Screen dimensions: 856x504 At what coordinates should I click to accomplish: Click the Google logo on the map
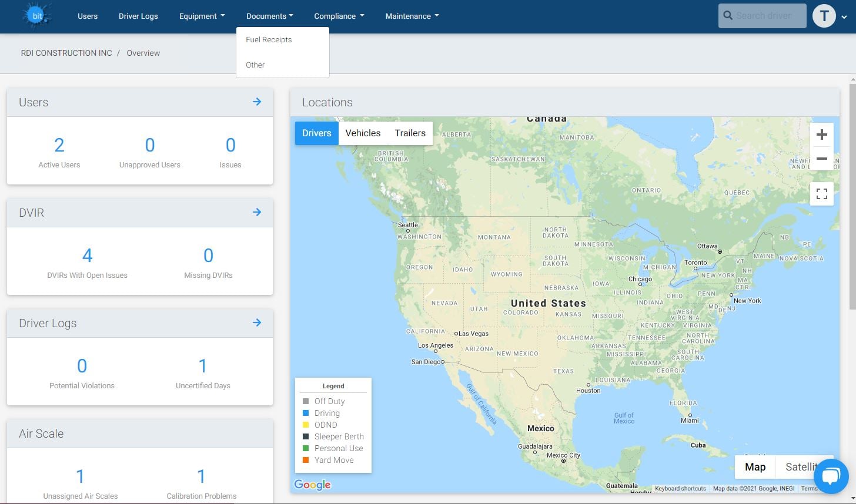(312, 485)
